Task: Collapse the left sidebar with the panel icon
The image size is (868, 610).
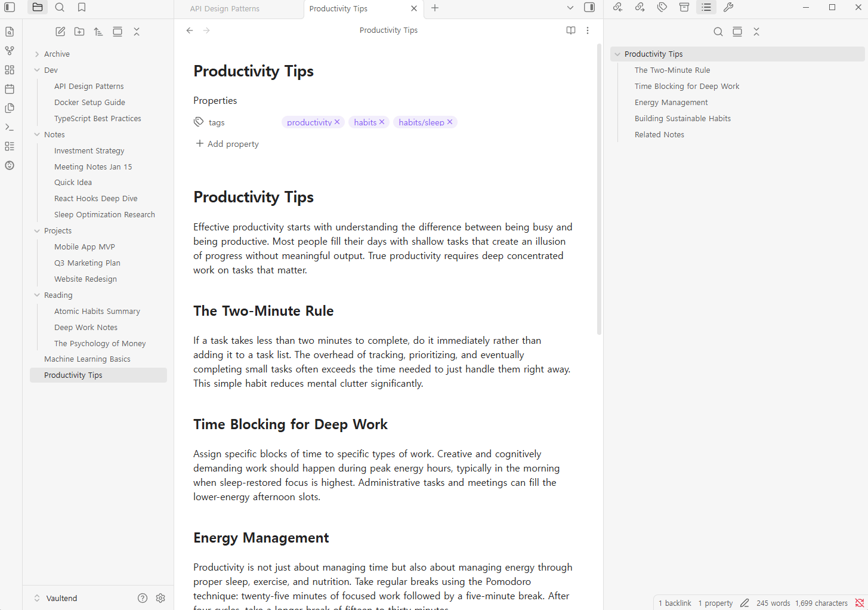Action: tap(10, 8)
